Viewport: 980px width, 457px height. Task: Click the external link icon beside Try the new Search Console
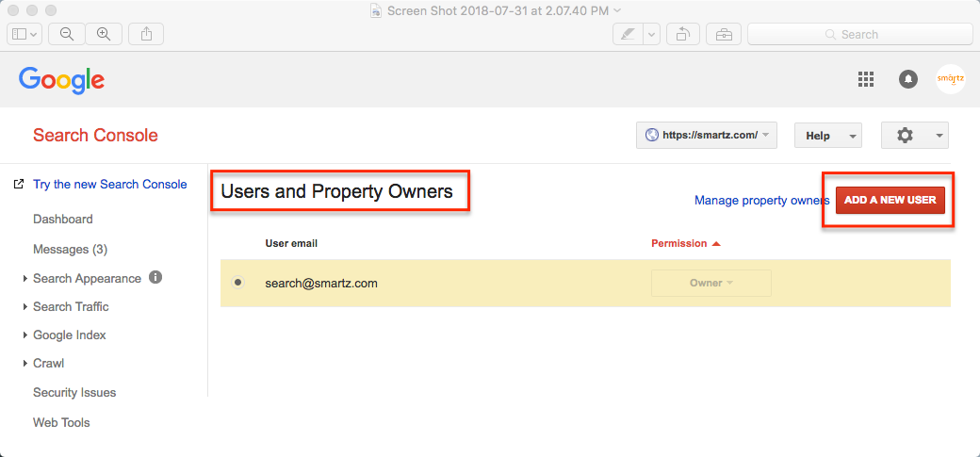[20, 185]
